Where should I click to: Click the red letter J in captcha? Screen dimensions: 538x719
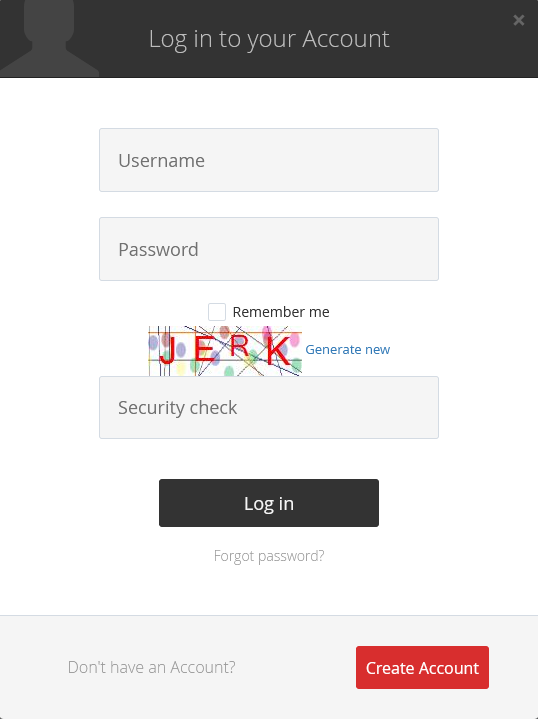point(167,350)
